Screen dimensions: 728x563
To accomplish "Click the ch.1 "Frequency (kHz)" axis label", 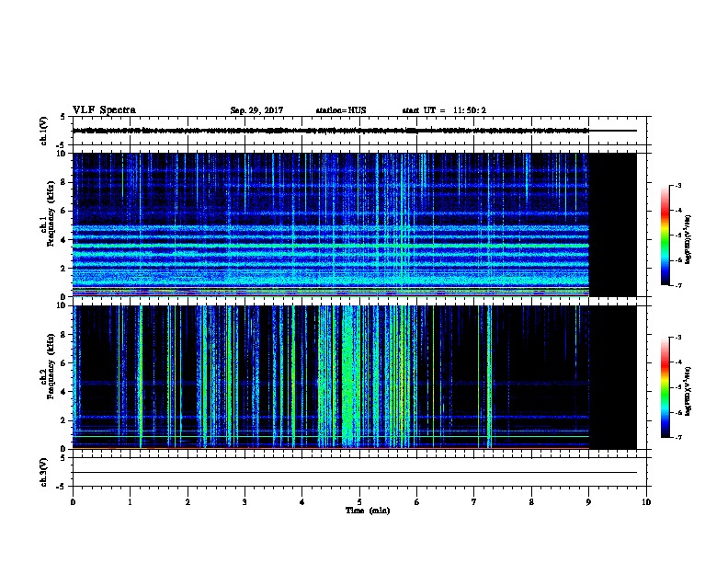I will [51, 213].
